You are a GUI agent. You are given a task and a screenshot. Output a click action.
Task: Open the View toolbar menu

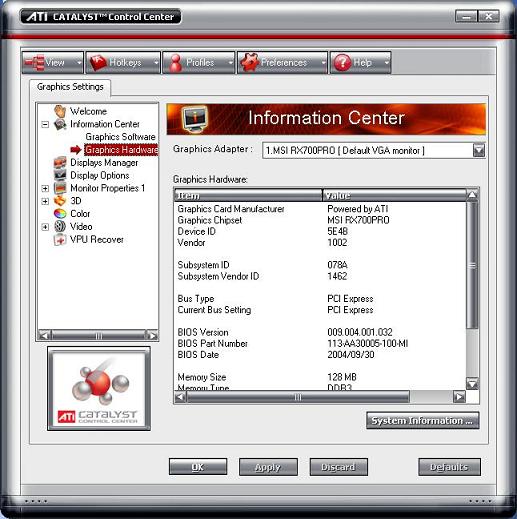(52, 62)
